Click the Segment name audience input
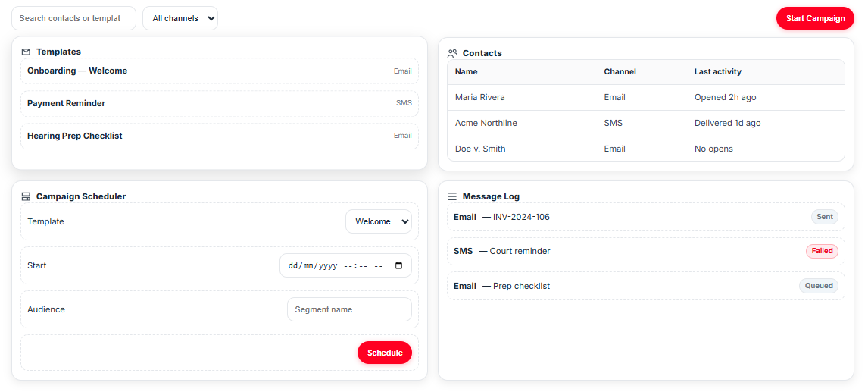The image size is (868, 392). click(349, 309)
